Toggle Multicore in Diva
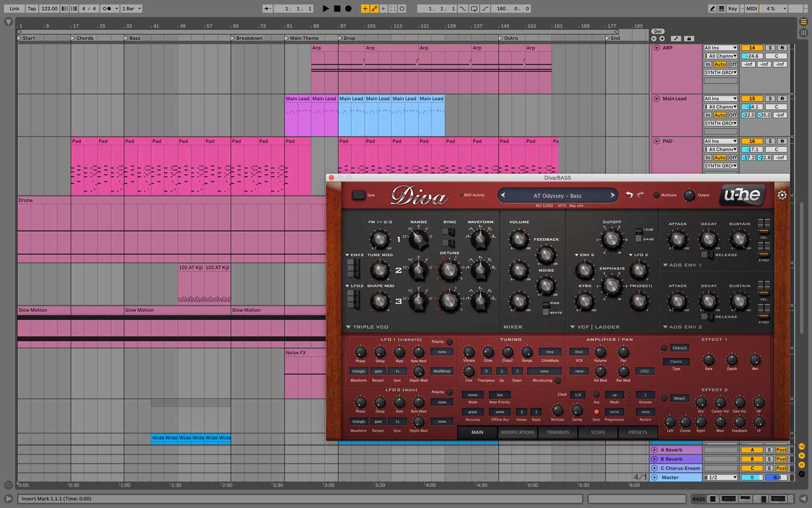812x508 pixels. click(x=656, y=195)
